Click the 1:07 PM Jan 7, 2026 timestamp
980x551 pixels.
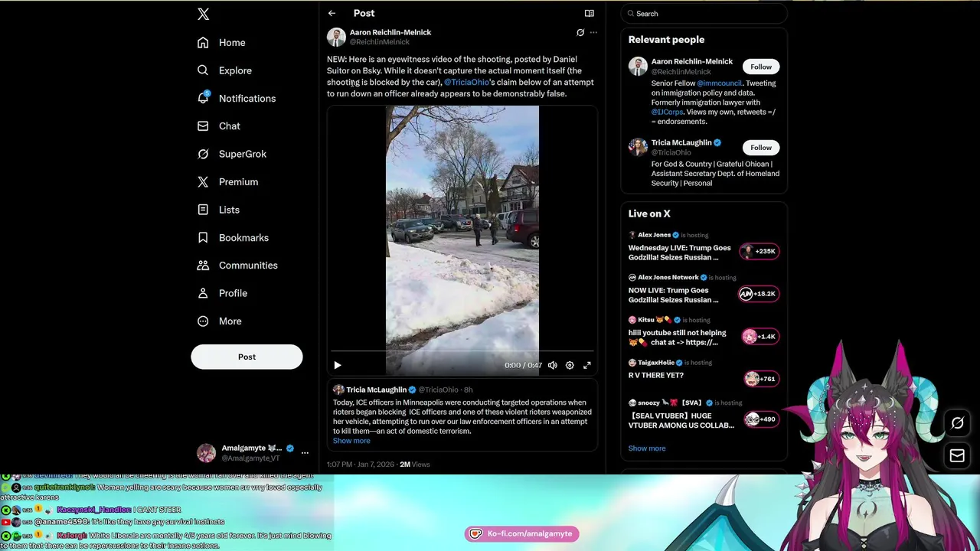361,465
